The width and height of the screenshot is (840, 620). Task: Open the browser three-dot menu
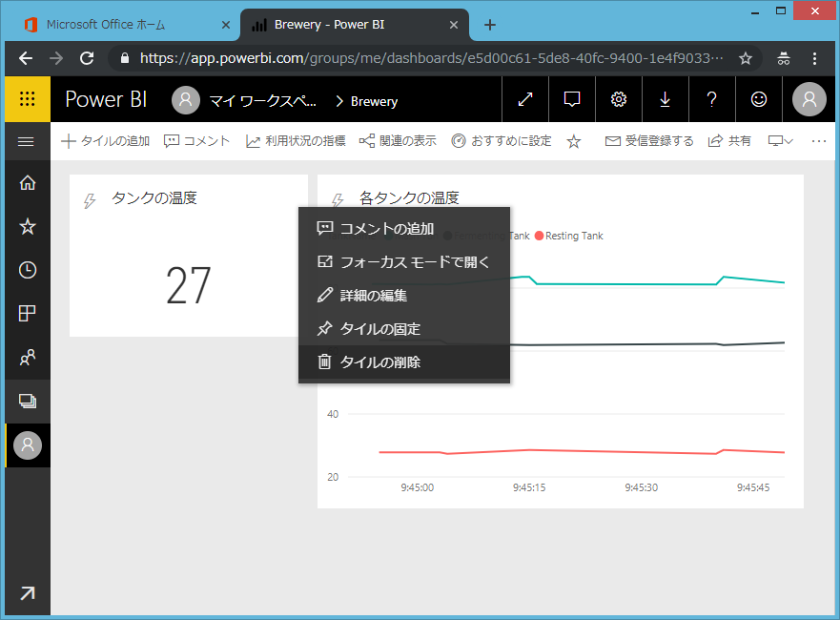click(814, 58)
